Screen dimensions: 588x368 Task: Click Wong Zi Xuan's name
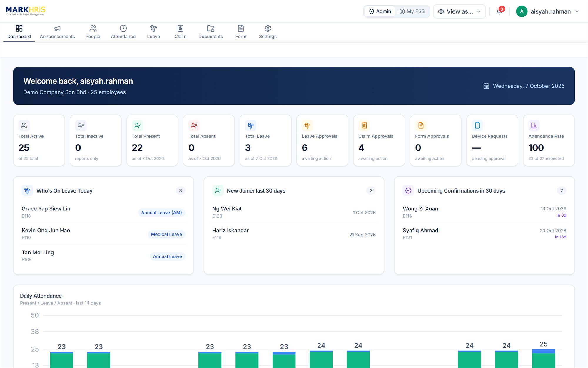[x=420, y=209]
